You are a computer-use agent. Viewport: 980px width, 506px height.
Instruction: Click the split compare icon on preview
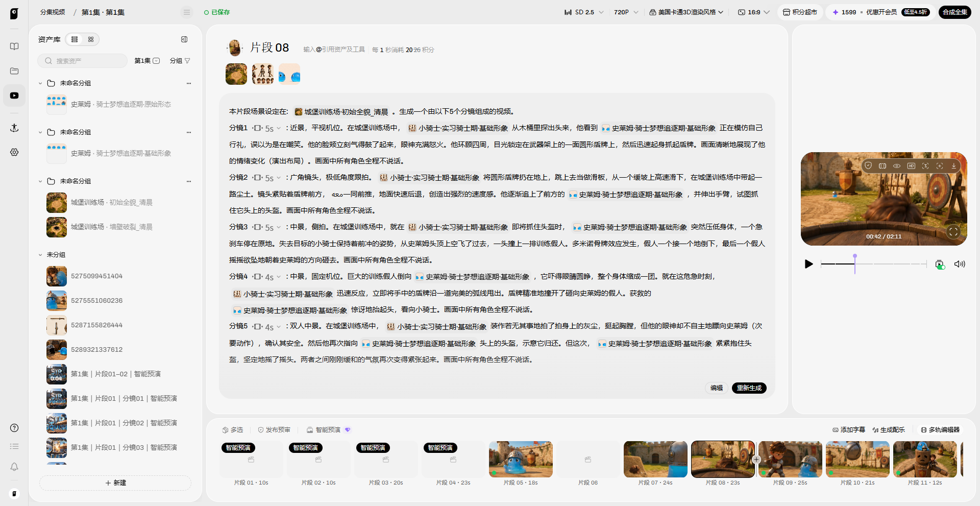click(883, 166)
